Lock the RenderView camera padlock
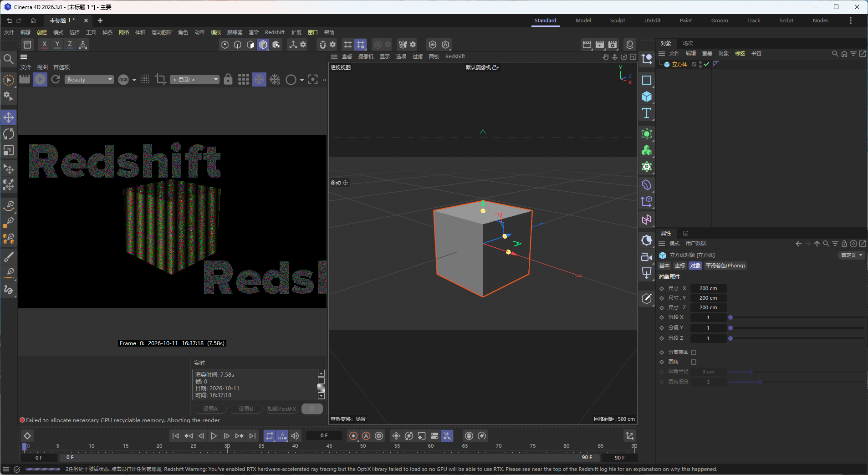Viewport: 868px width, 475px height. (228, 80)
